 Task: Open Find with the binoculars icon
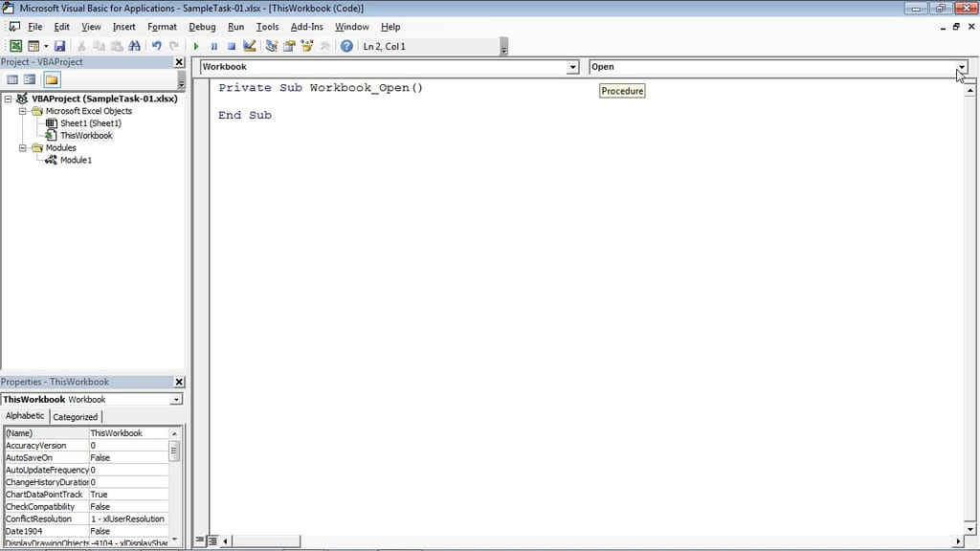click(x=134, y=46)
